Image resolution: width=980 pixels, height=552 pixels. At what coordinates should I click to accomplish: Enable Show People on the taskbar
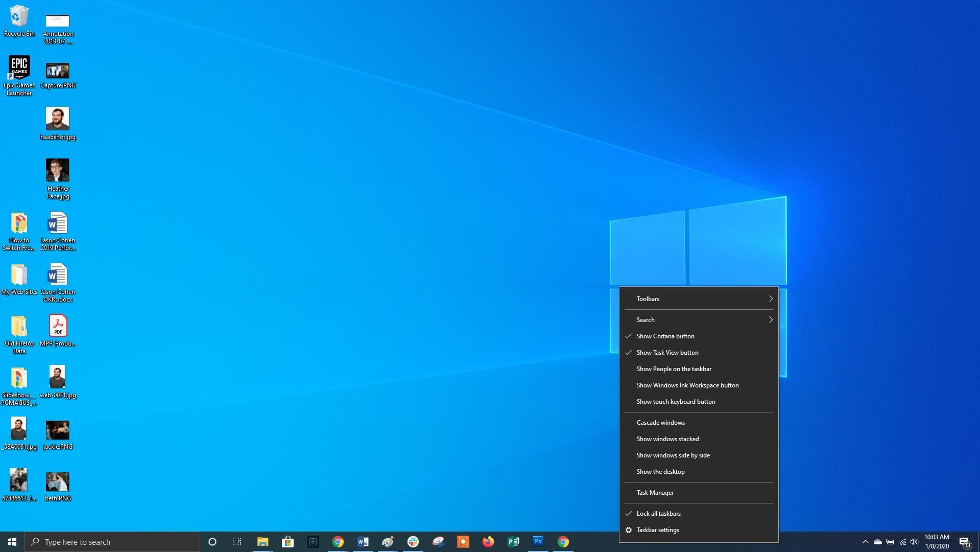[673, 369]
